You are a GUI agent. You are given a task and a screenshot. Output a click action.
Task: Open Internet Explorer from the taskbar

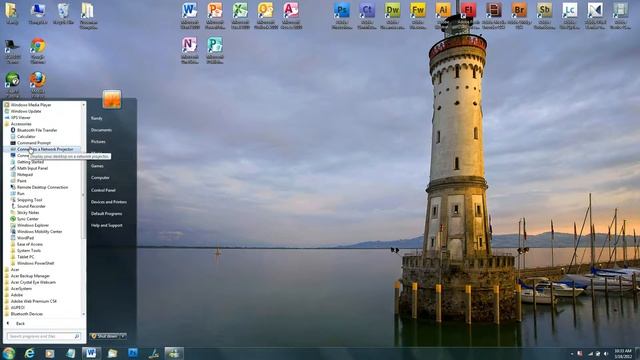(29, 353)
